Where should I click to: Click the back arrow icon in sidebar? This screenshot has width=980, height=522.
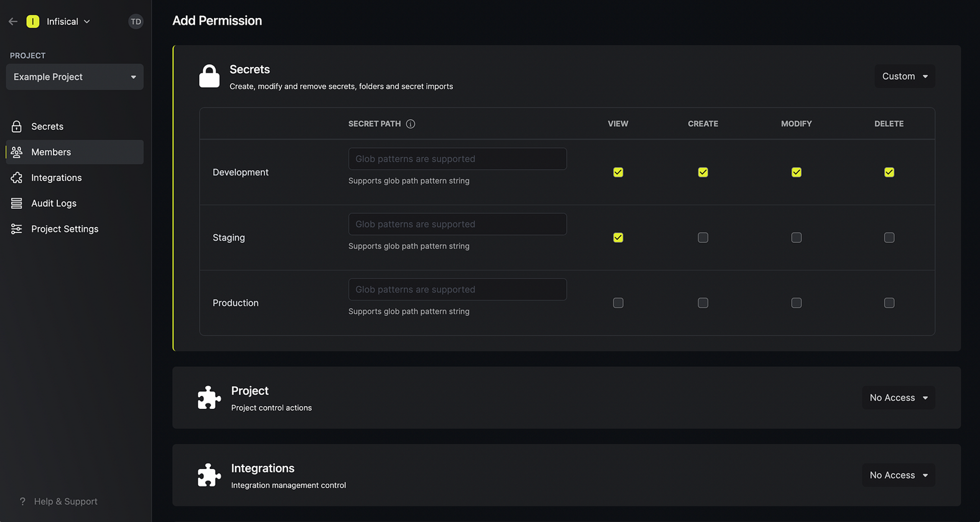pyautogui.click(x=13, y=22)
